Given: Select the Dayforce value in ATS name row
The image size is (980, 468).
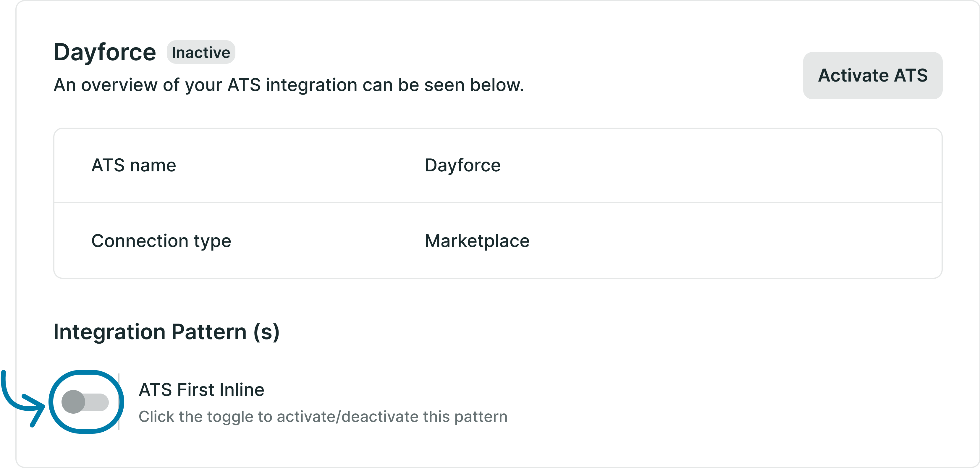Looking at the screenshot, I should click(x=462, y=165).
